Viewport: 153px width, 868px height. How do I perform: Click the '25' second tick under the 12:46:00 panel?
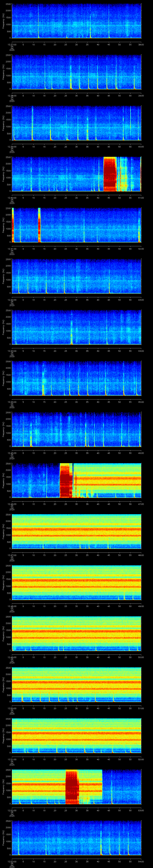tap(66, 504)
